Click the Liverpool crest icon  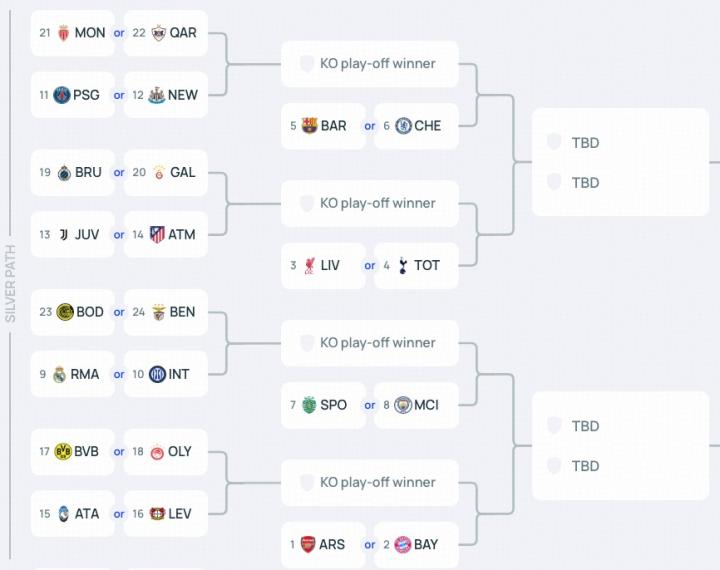click(x=309, y=266)
